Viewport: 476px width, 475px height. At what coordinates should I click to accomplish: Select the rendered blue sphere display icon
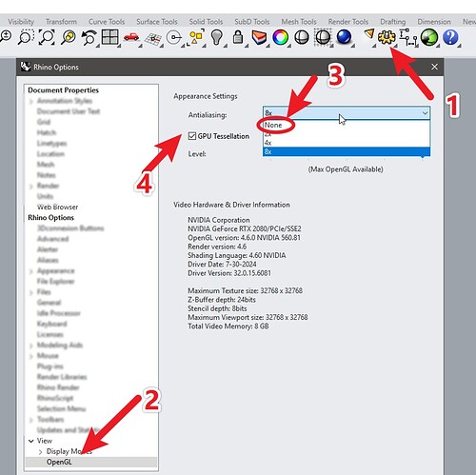[x=344, y=37]
